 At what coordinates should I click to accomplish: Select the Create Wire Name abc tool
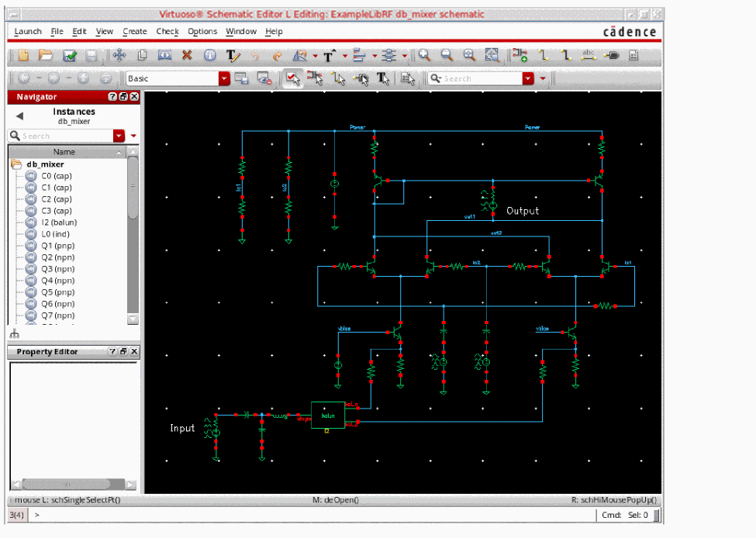pyautogui.click(x=588, y=56)
